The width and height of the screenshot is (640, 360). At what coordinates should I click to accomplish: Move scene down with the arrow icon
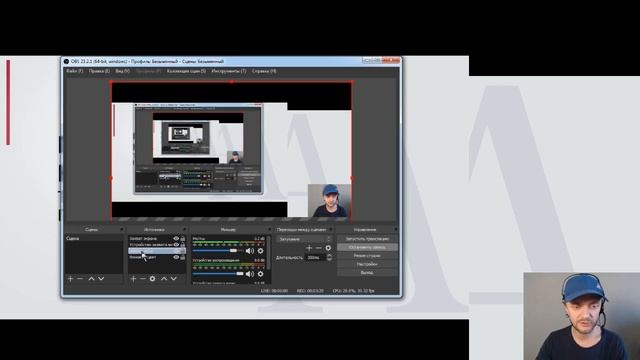pos(101,279)
